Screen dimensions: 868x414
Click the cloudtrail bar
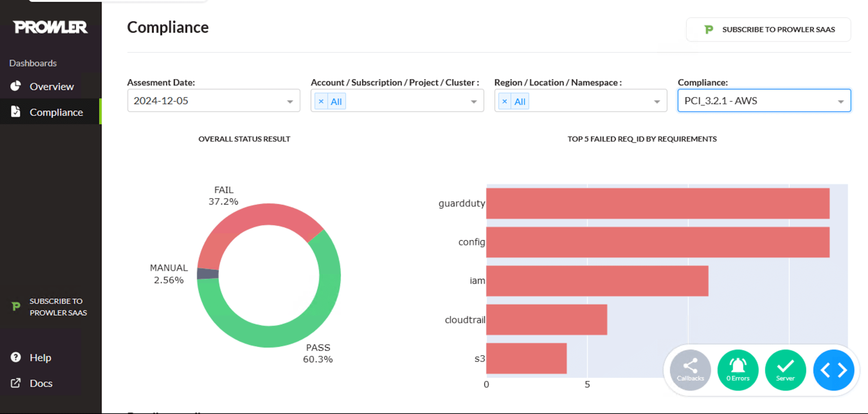[x=546, y=320]
